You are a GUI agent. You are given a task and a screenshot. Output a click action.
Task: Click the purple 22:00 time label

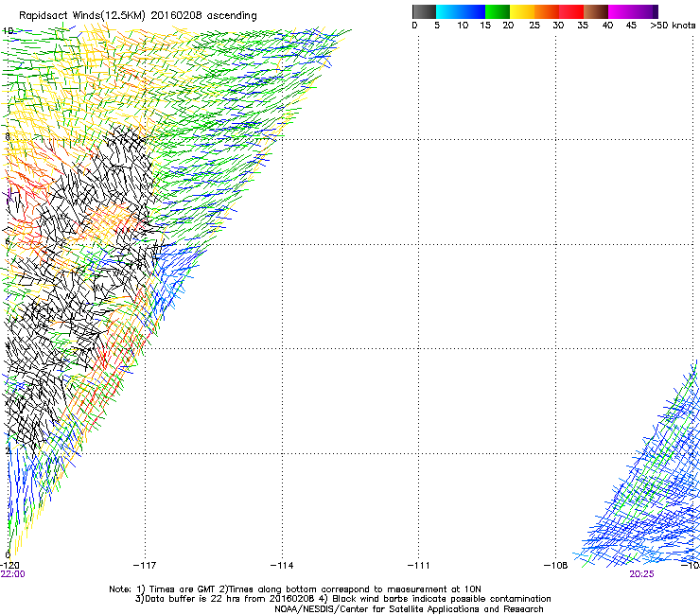click(13, 574)
